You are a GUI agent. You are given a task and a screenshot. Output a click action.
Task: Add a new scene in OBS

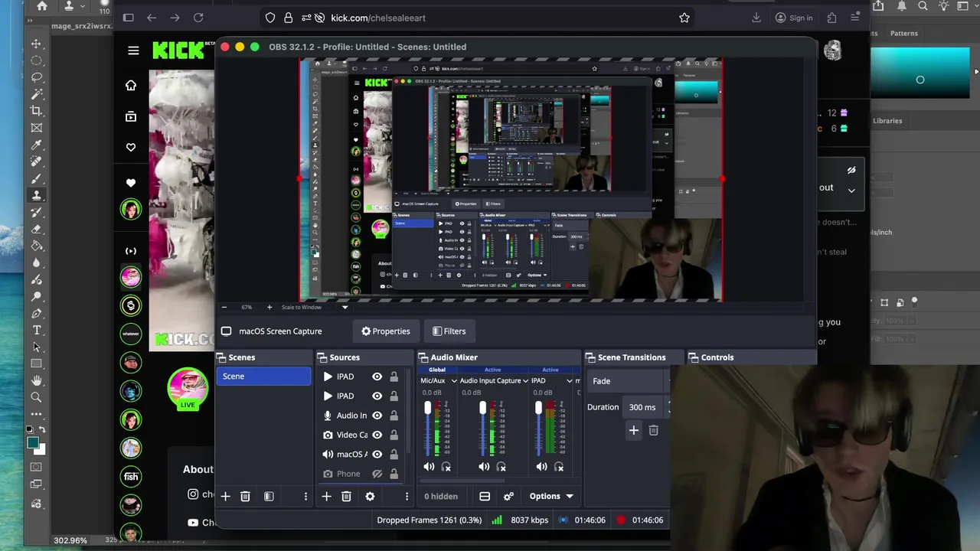(225, 497)
